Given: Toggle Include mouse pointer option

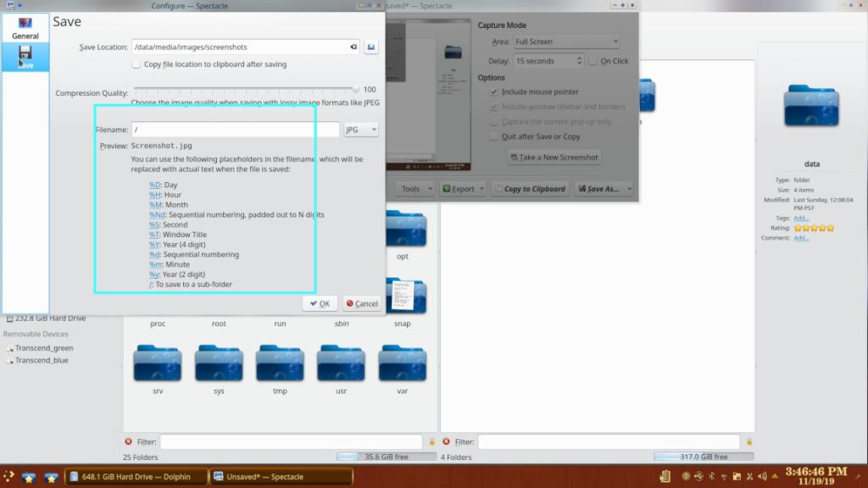Looking at the screenshot, I should click(x=494, y=91).
